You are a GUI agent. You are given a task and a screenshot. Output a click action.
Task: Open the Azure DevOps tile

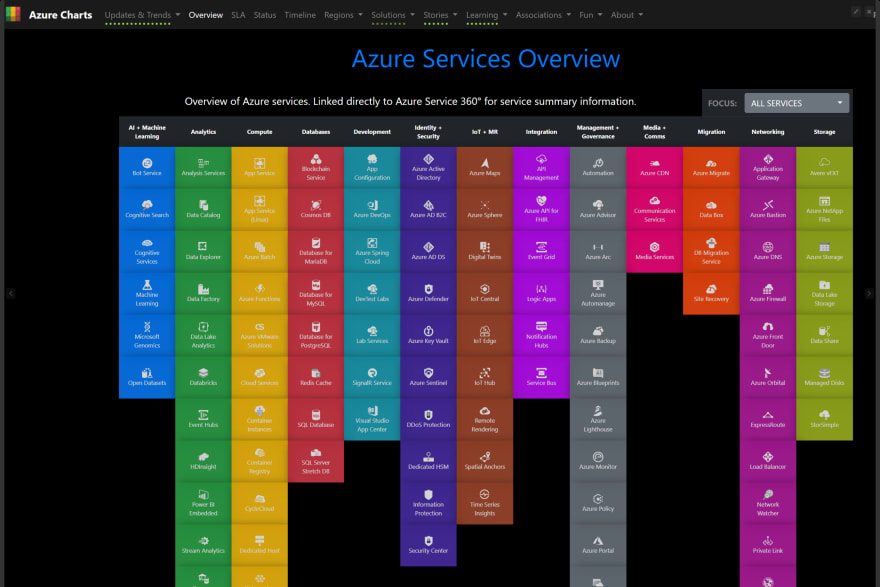(372, 209)
